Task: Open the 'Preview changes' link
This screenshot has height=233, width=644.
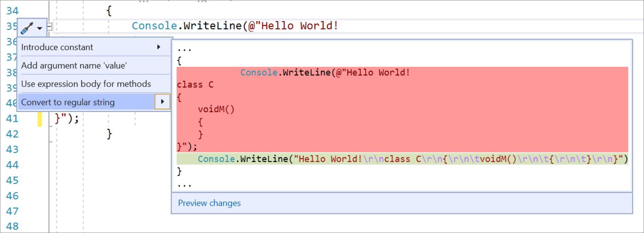Action: (x=209, y=203)
